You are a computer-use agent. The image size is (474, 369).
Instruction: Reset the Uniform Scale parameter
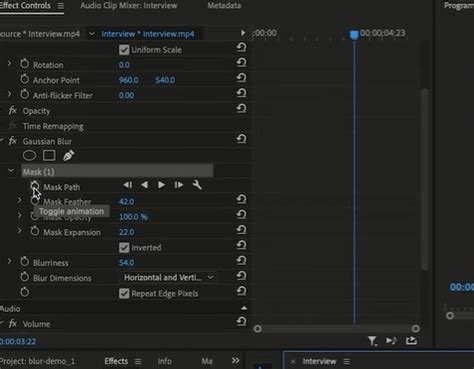click(241, 47)
